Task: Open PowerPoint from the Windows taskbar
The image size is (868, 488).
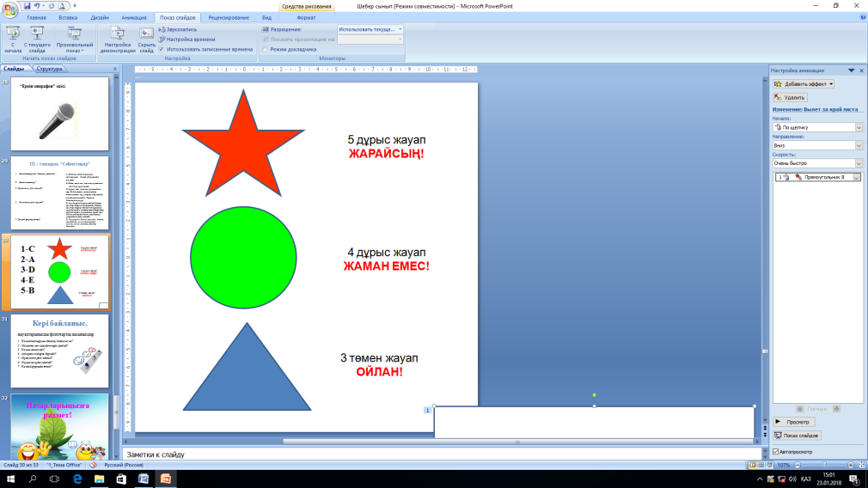Action: 165,479
